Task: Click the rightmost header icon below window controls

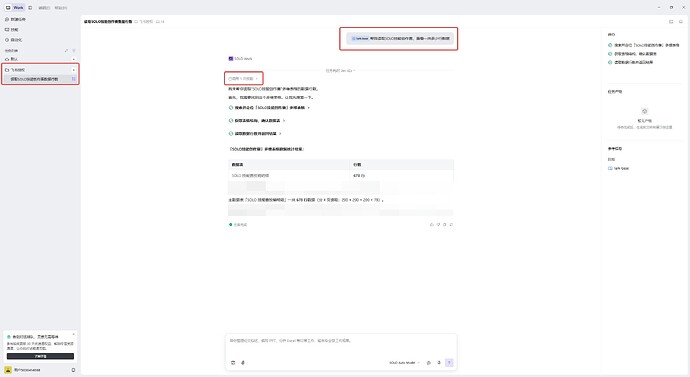Action: [681, 21]
